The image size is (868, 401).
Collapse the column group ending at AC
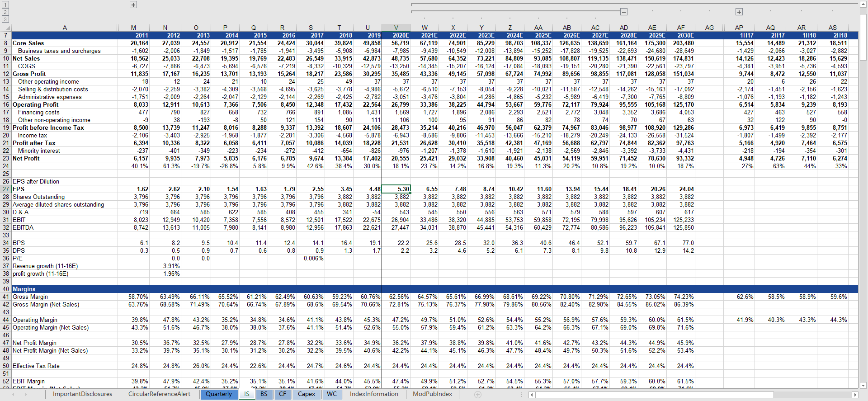coord(624,12)
